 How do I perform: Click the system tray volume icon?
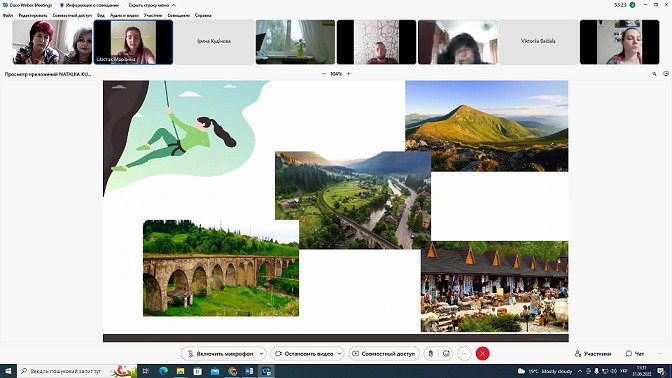coord(613,371)
